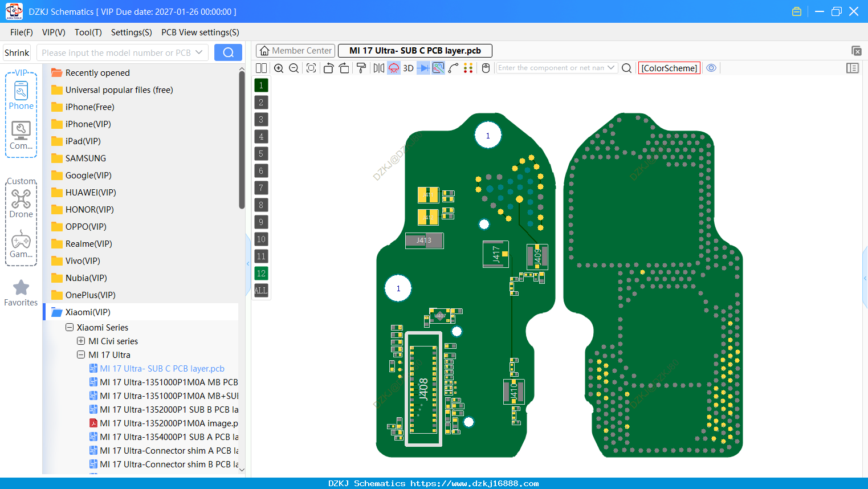This screenshot has width=868, height=489.
Task: Select PCB layer 1
Action: click(261, 85)
